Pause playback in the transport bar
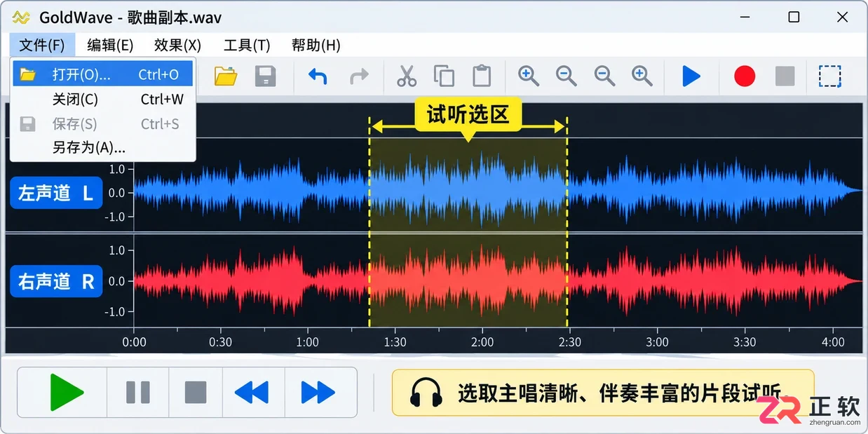Screen dimensions: 868x434 138,392
